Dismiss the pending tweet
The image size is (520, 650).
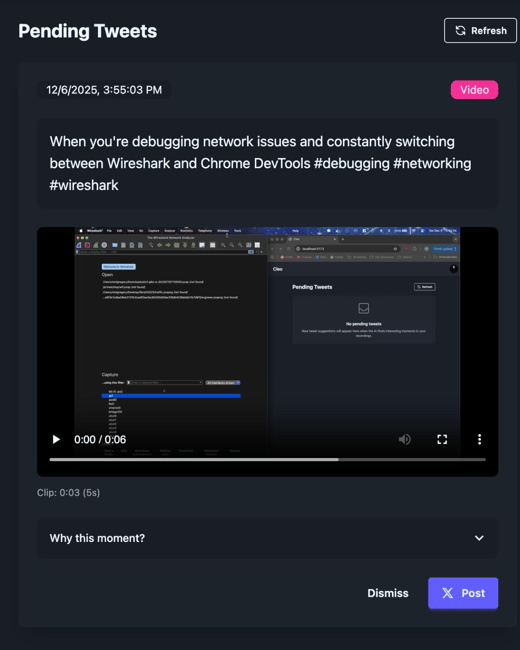click(388, 593)
